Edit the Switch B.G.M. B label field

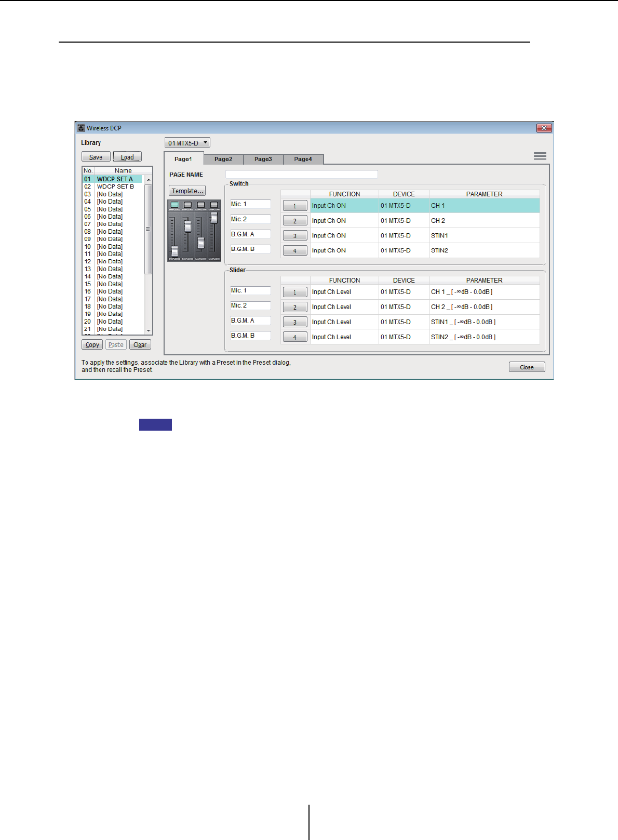click(x=251, y=249)
